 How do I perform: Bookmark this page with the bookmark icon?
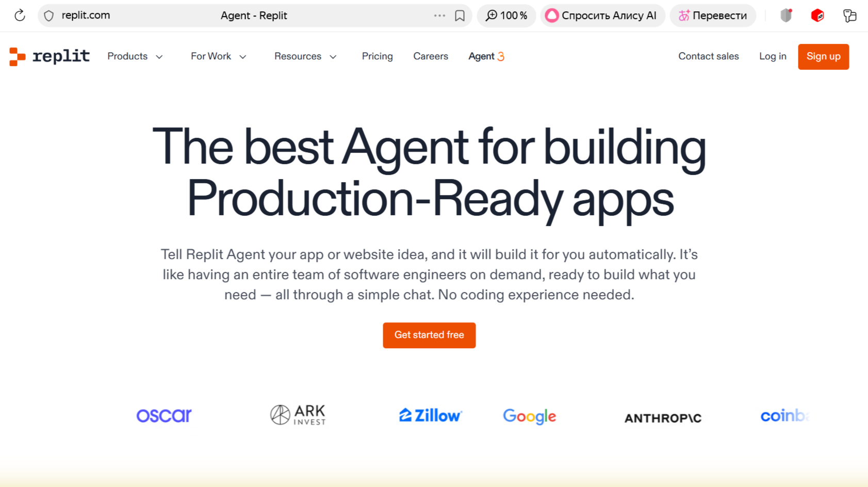[460, 15]
